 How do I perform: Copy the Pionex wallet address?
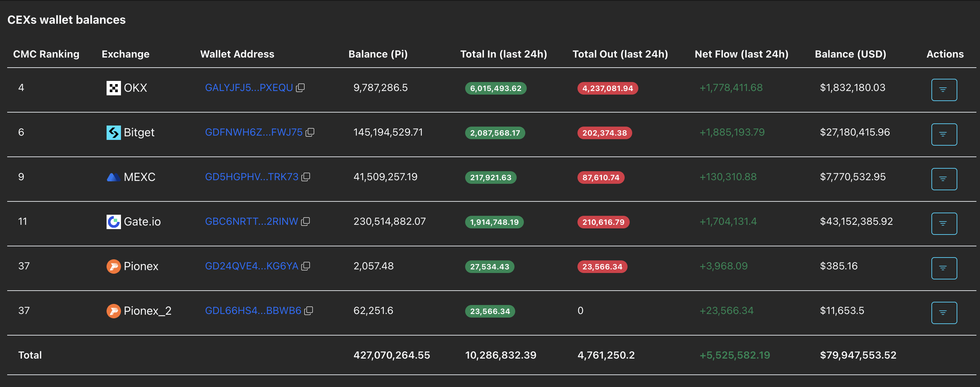click(306, 266)
